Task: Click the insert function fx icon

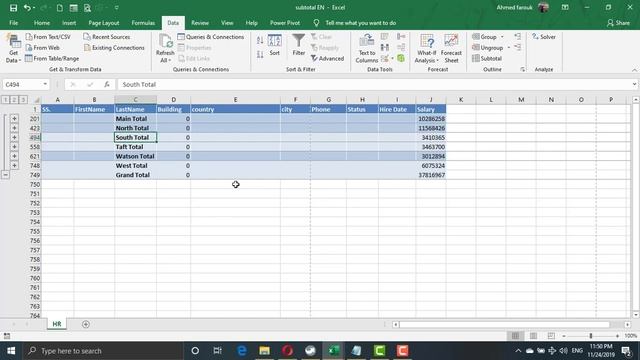Action: 107,84
